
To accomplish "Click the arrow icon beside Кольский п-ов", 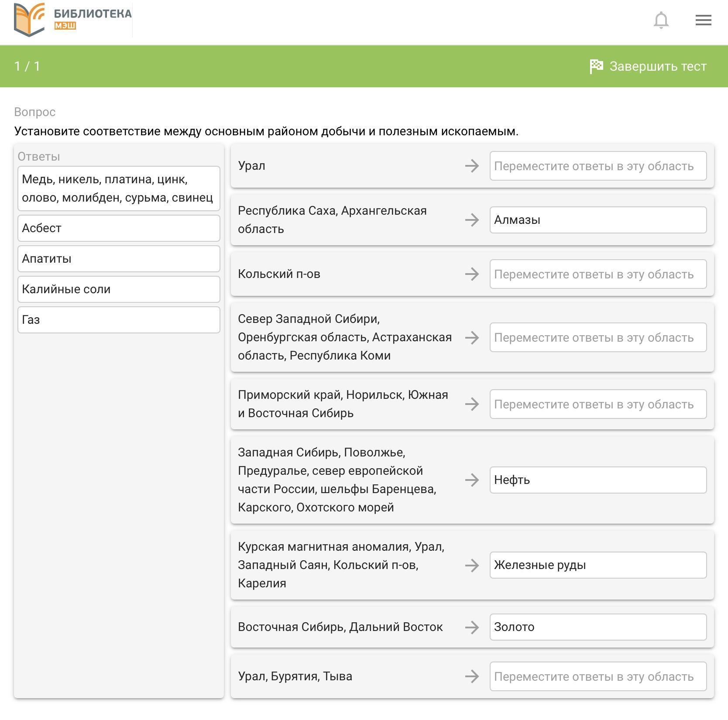I will coord(472,274).
